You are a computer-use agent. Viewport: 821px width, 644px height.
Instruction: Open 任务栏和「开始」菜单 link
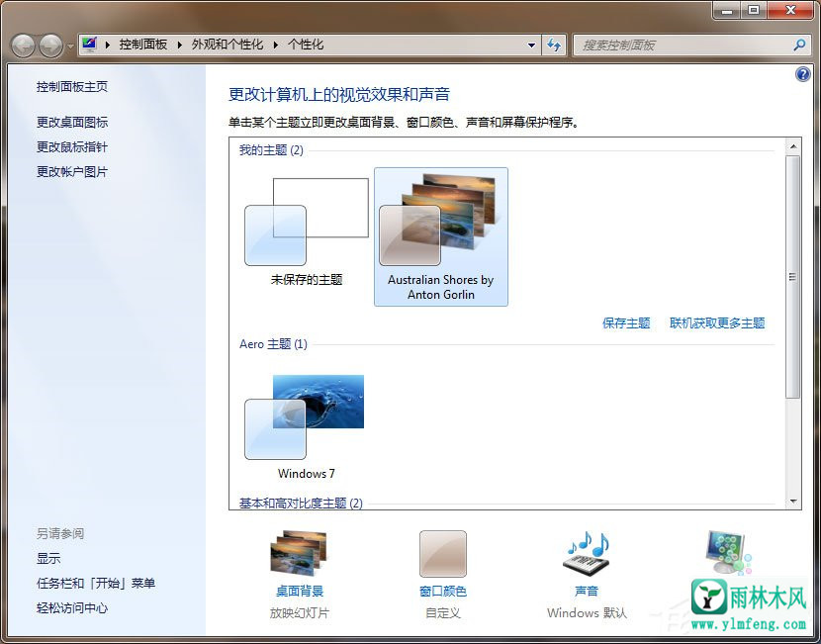(x=96, y=584)
